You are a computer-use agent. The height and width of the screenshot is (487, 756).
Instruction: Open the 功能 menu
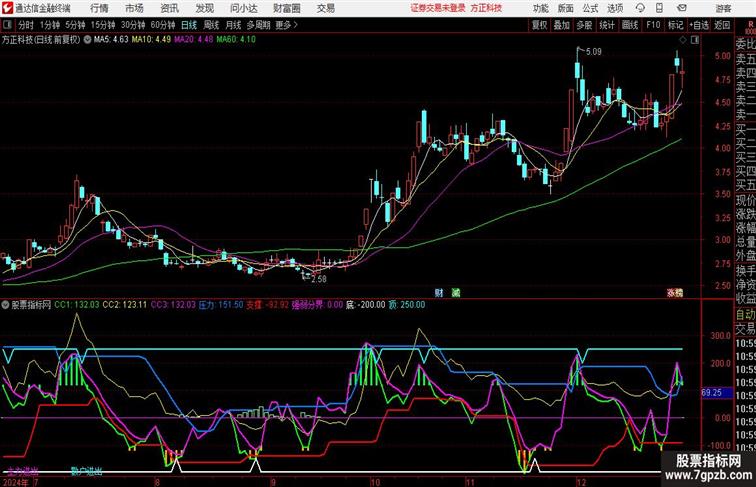coord(540,8)
